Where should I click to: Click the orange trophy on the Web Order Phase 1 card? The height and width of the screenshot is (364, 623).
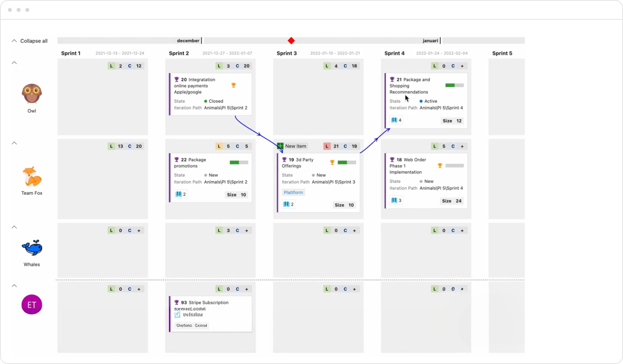tap(440, 166)
